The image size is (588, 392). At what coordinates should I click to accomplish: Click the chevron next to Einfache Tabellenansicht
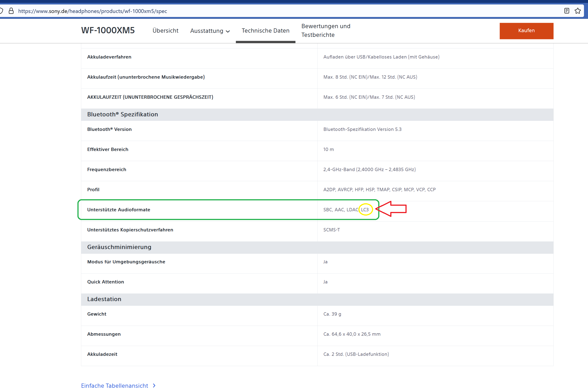click(x=154, y=386)
